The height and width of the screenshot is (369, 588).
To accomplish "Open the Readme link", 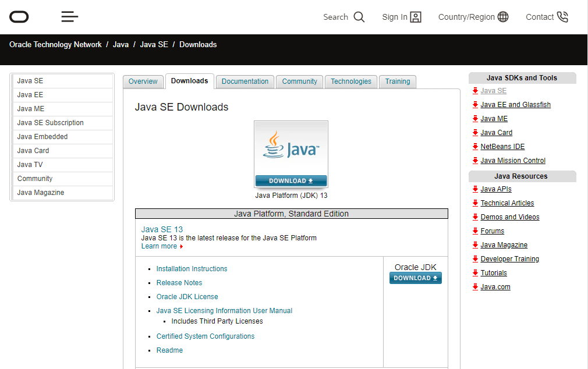I will click(x=169, y=350).
